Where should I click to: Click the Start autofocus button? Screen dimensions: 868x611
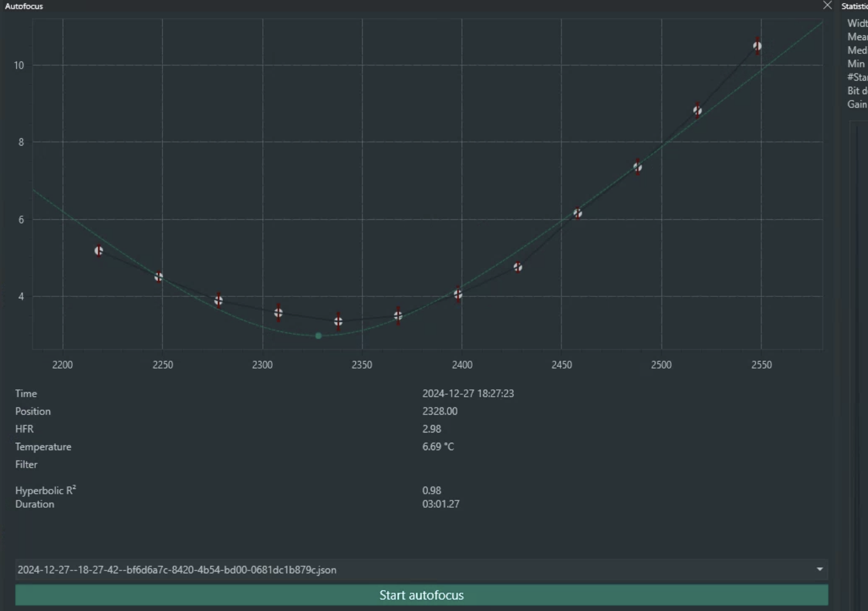(422, 595)
